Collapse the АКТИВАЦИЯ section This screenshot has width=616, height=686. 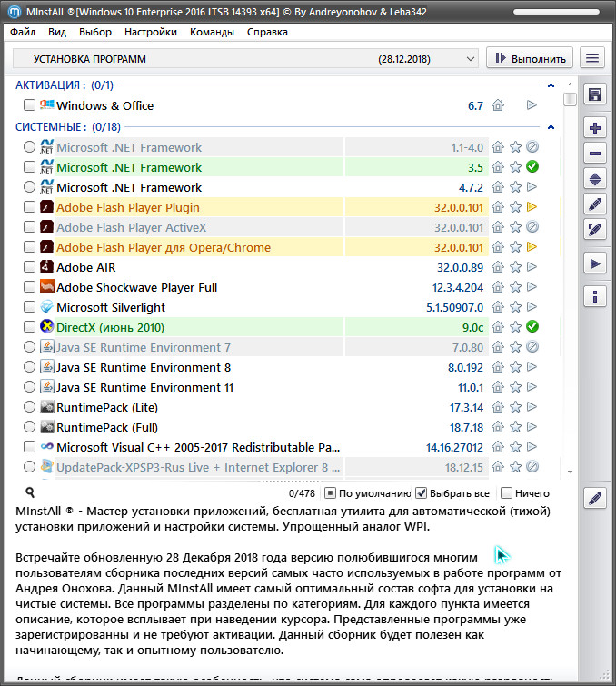[551, 85]
